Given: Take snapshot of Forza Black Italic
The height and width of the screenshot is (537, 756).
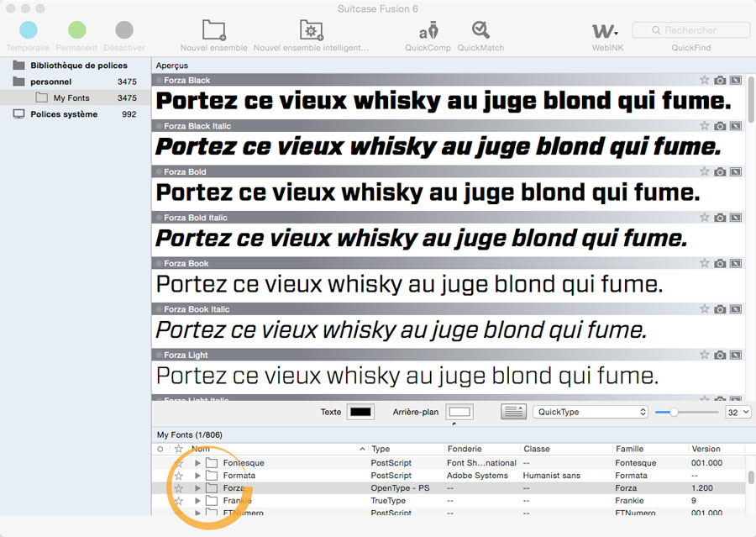Looking at the screenshot, I should (720, 126).
